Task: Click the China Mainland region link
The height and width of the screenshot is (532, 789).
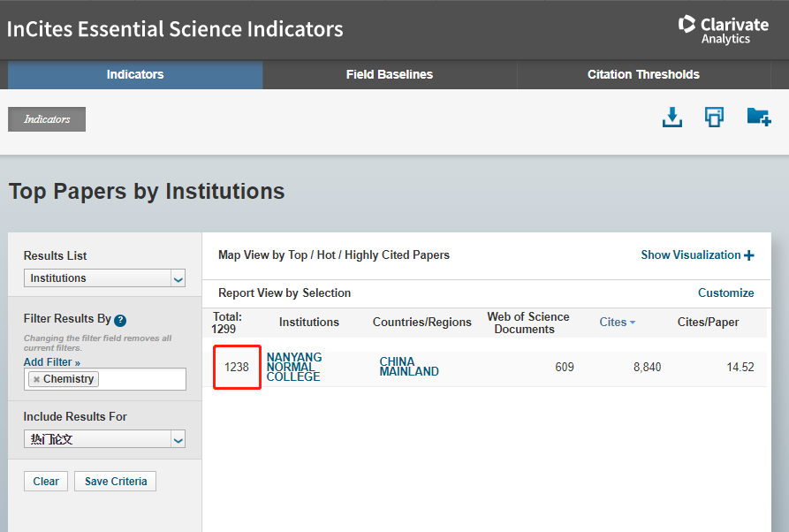Action: pos(408,367)
